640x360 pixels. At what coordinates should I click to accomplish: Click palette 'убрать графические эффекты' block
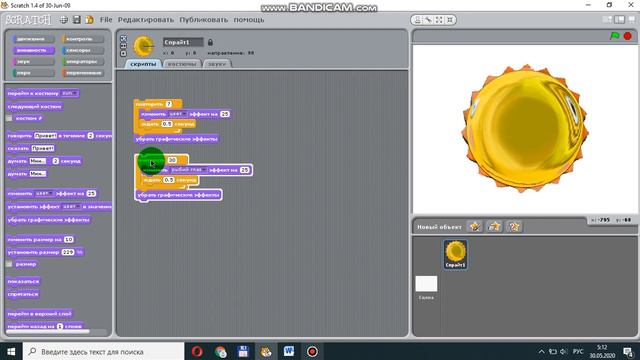coord(49,220)
